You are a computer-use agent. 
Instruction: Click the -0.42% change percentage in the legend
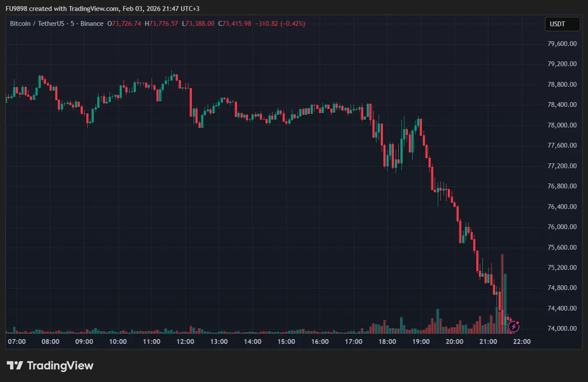tap(293, 24)
